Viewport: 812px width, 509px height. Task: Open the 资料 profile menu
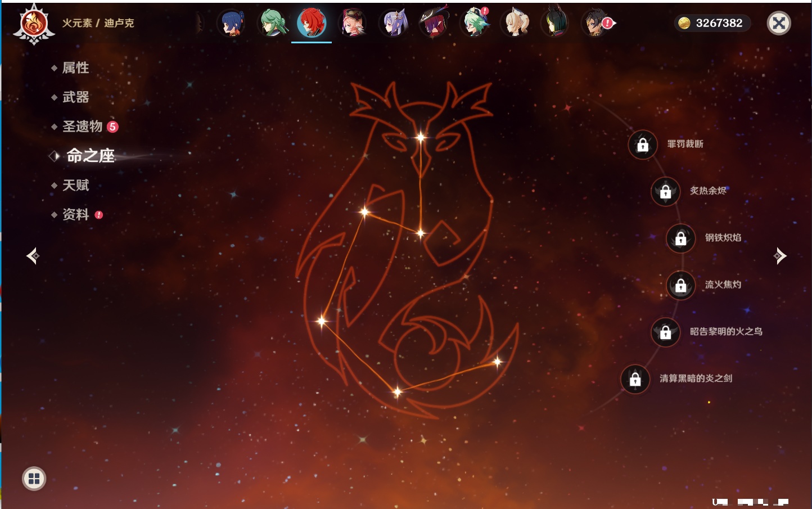pyautogui.click(x=75, y=214)
